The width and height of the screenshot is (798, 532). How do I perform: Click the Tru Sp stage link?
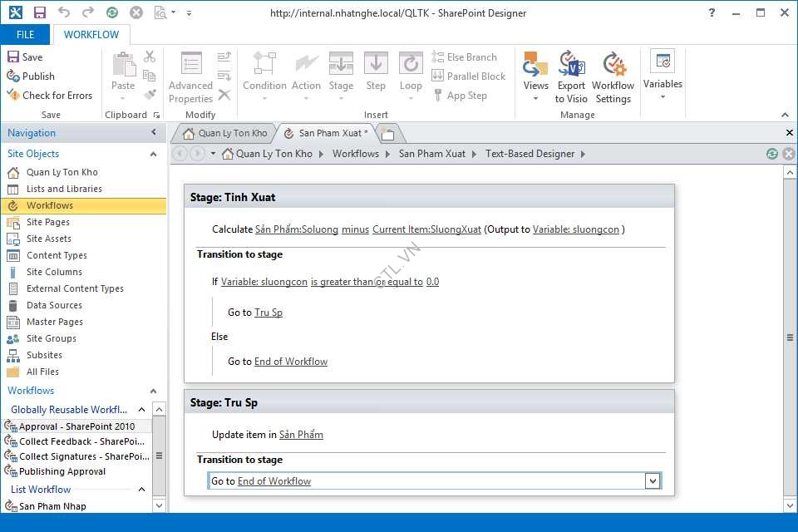268,313
